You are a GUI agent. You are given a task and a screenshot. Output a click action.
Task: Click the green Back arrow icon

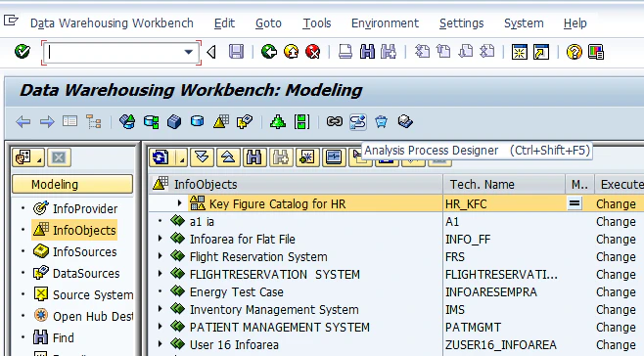coord(269,52)
